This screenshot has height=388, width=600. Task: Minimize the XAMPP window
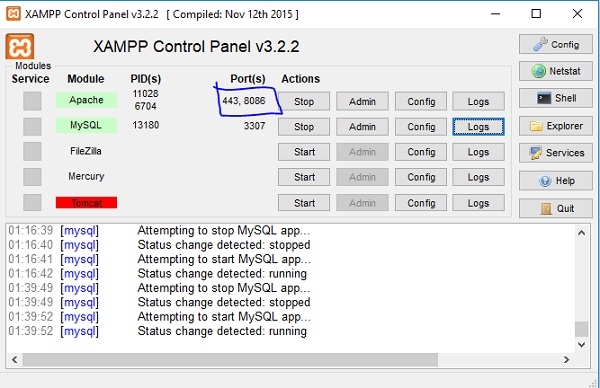click(x=496, y=14)
